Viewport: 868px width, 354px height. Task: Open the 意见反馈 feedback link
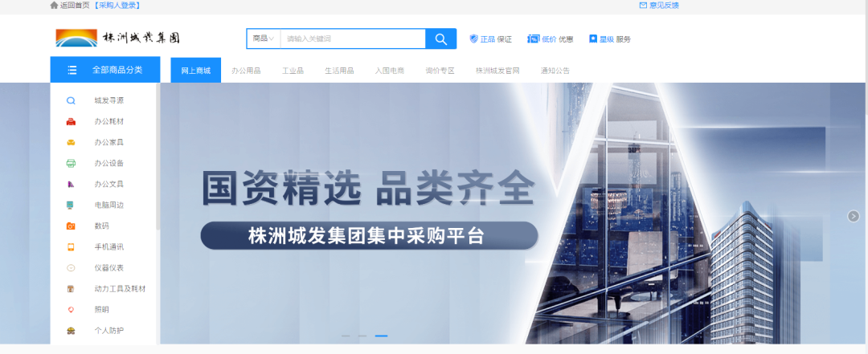(659, 5)
